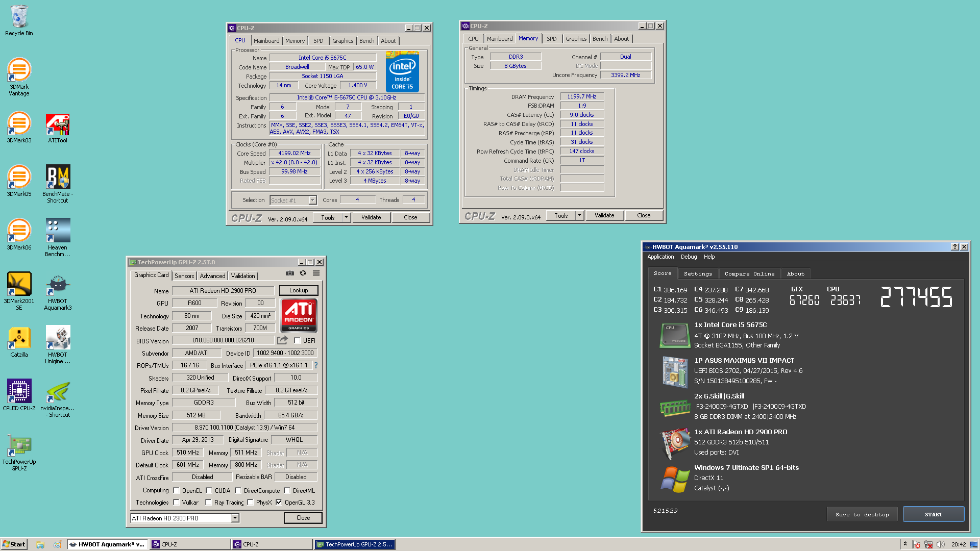This screenshot has height=551, width=980.
Task: Click the Bench tab in CPU-Z CPU window
Action: (x=366, y=41)
